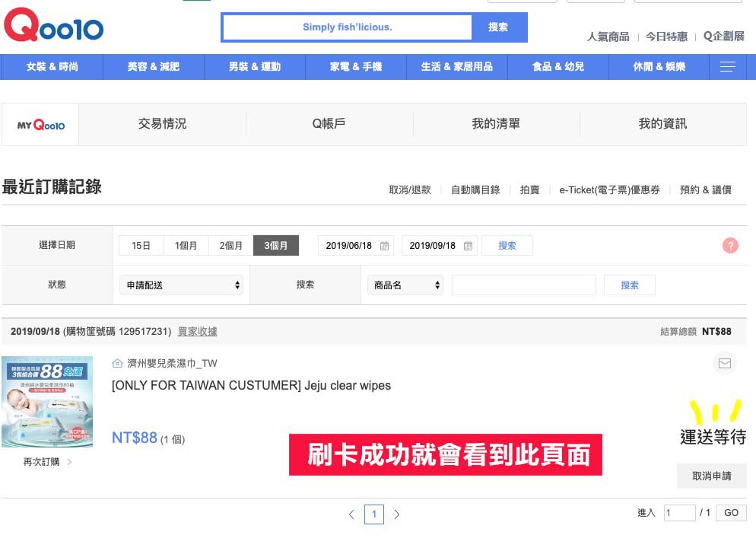
Task: Switch to the 我的資訊 tab
Action: [663, 124]
